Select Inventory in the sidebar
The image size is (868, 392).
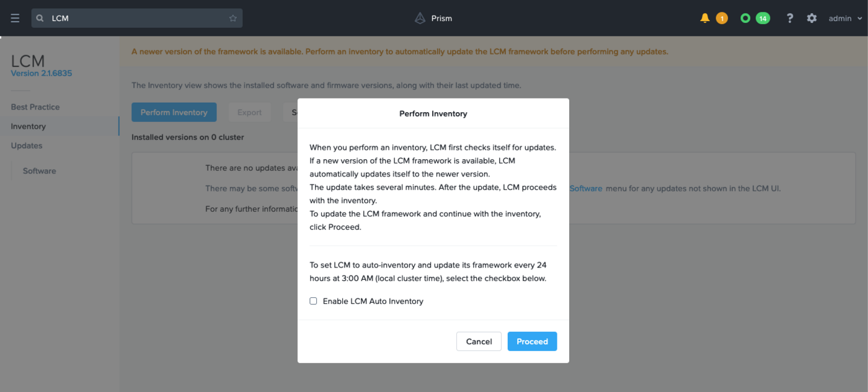click(x=29, y=126)
